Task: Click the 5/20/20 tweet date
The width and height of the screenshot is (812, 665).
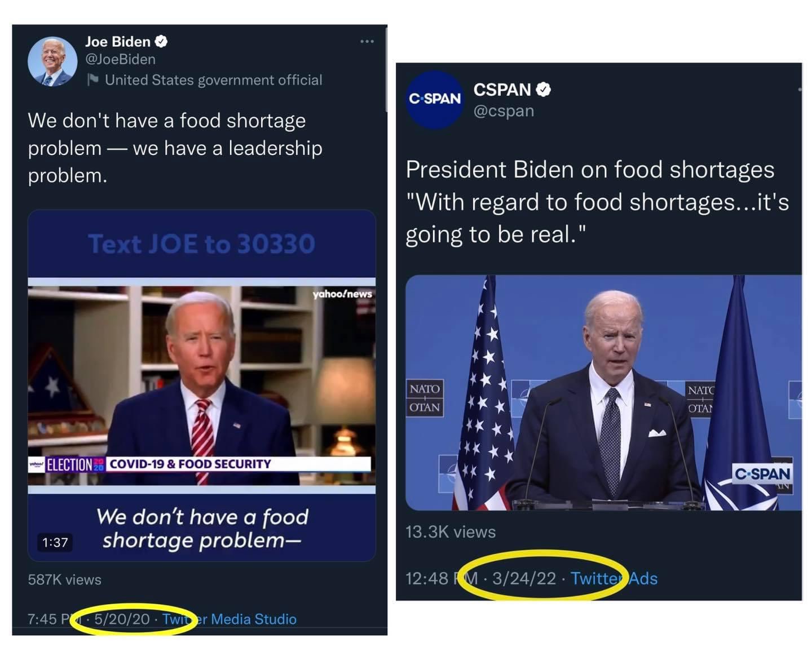Action: [x=122, y=619]
